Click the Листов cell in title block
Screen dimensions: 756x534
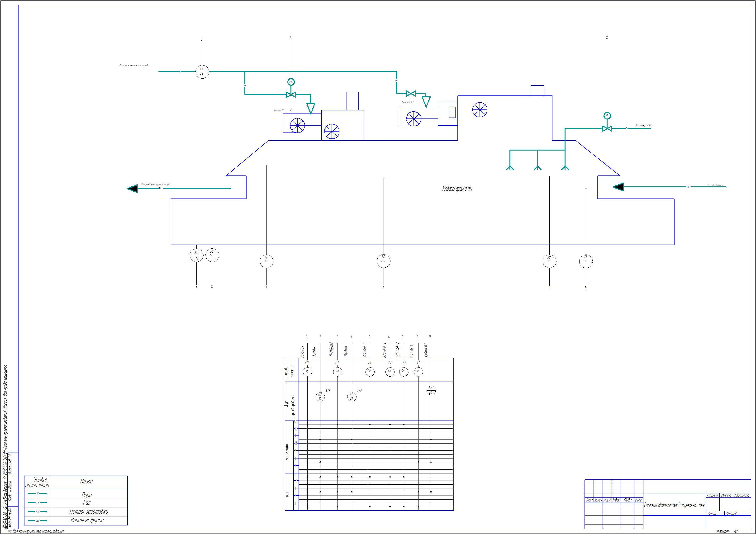731,514
